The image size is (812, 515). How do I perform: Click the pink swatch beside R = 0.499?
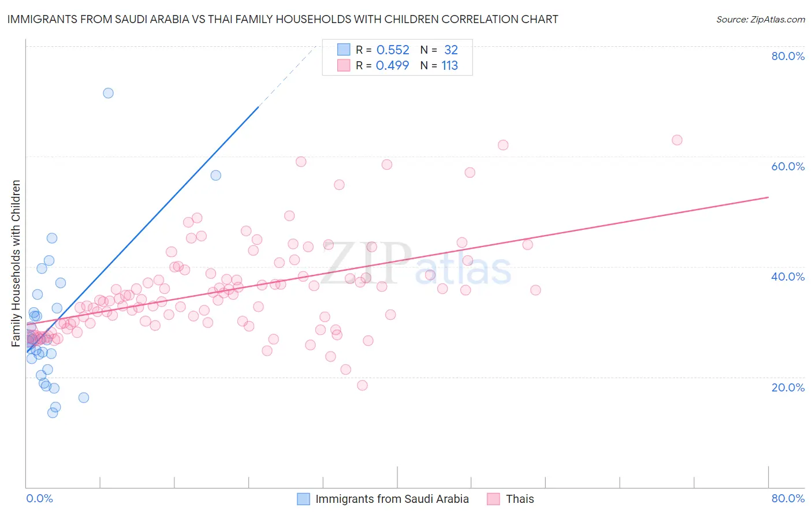coord(344,65)
